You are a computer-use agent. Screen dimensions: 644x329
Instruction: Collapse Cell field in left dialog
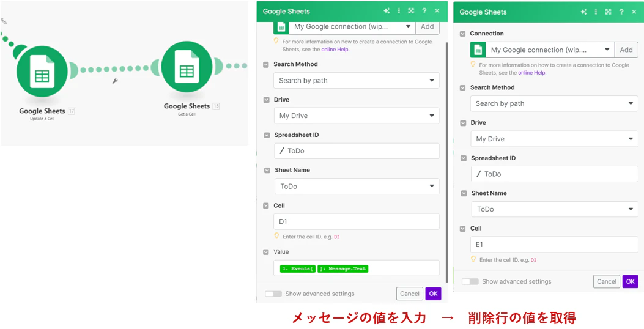coord(265,205)
